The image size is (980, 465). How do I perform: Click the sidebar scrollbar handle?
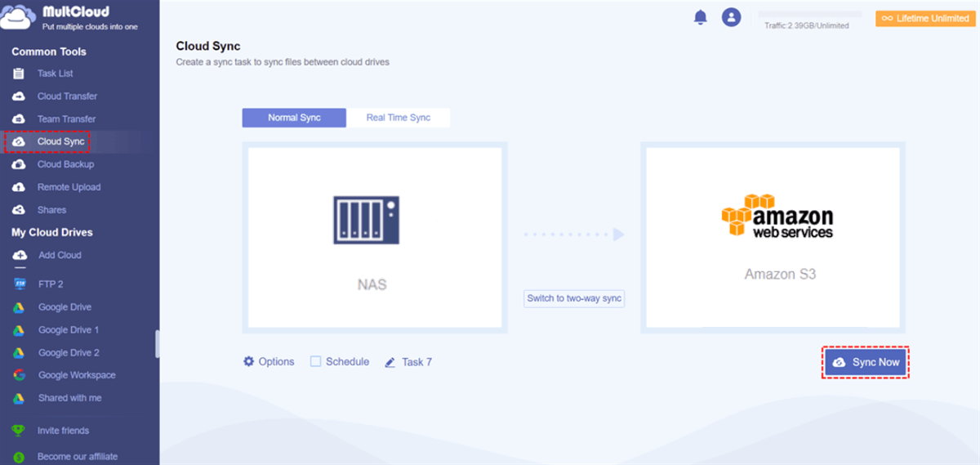tap(158, 344)
